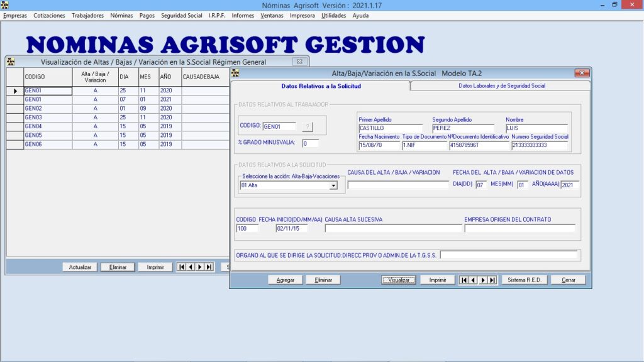Image resolution: width=644 pixels, height=362 pixels.
Task: Open the Ventanas menu
Action: [272, 16]
